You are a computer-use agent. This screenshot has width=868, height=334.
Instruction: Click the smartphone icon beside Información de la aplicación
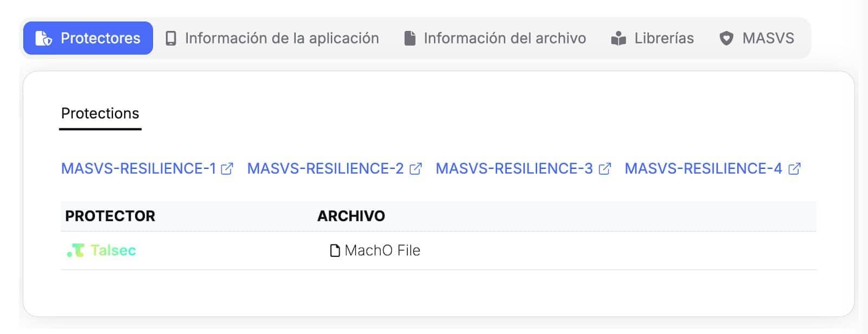point(171,38)
